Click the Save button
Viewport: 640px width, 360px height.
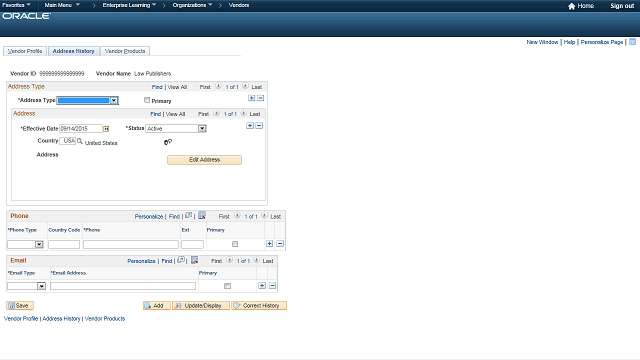pos(20,305)
